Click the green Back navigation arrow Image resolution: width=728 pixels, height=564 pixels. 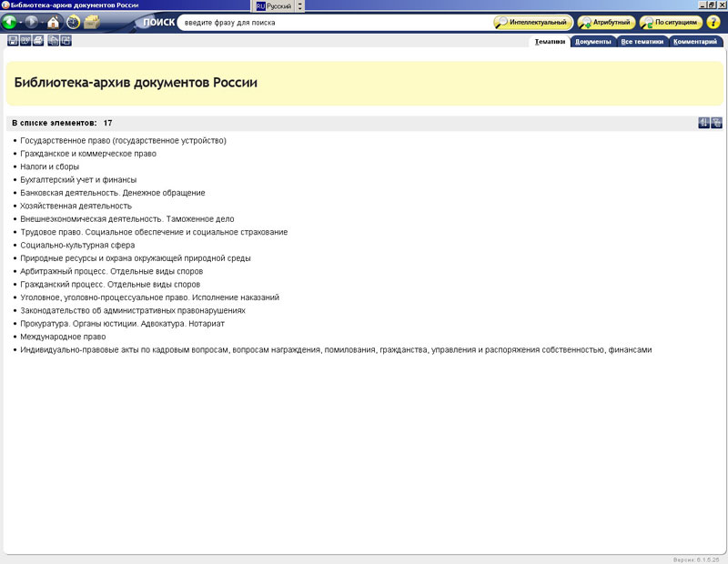coord(10,22)
